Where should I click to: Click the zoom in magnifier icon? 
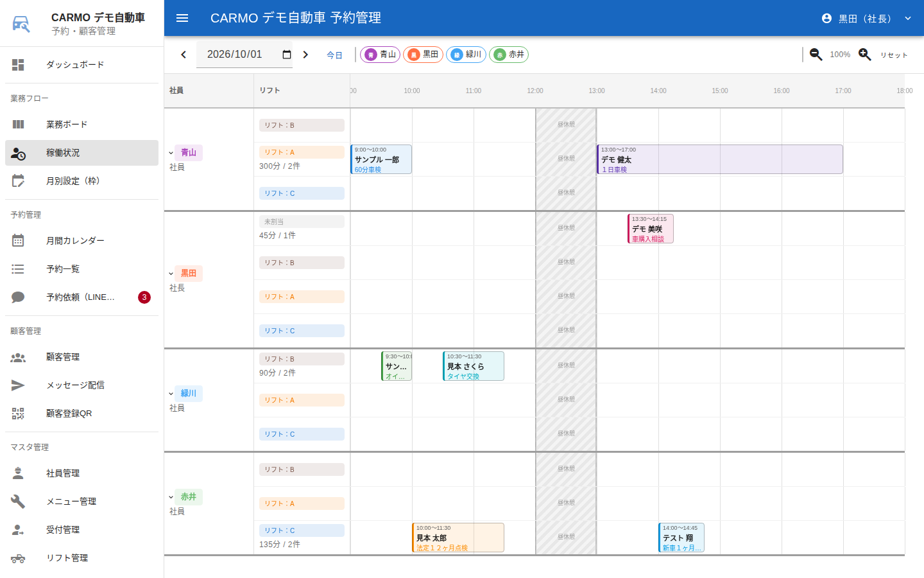point(865,55)
